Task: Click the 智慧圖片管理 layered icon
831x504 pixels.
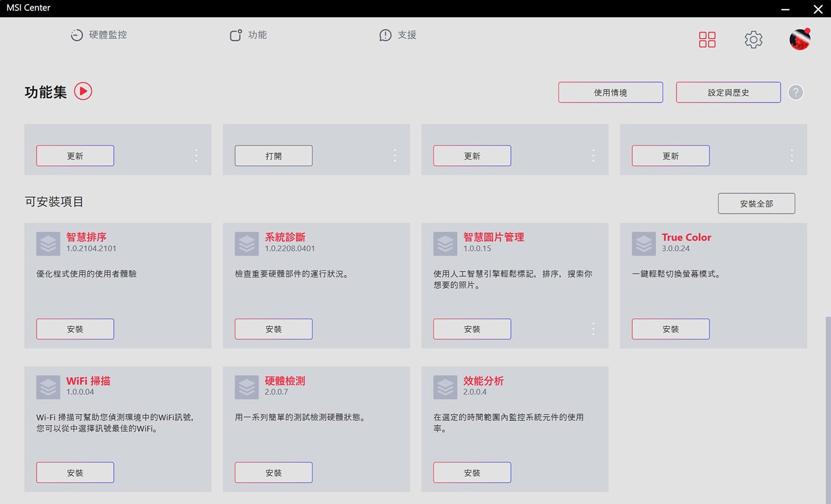Action: (x=446, y=244)
